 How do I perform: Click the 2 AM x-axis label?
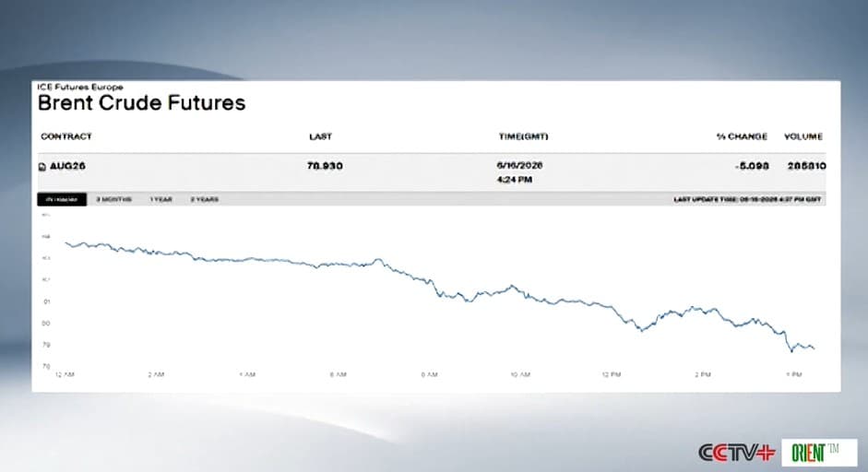(x=156, y=374)
